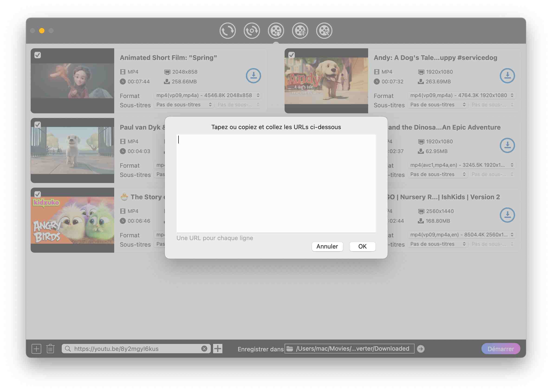This screenshot has height=392, width=552.
Task: Uncheck the Paul van Dyk video checkbox
Action: (38, 125)
